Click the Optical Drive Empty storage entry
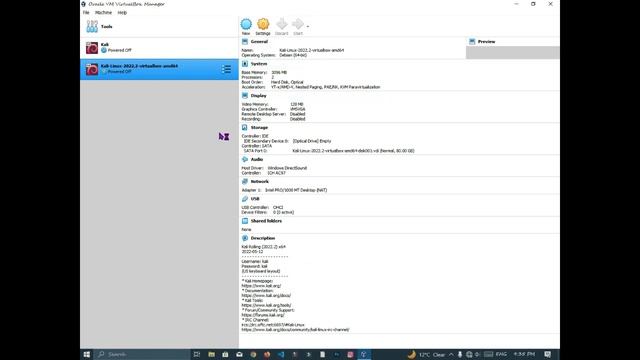Screen dimensions: 640x360 tap(312, 141)
